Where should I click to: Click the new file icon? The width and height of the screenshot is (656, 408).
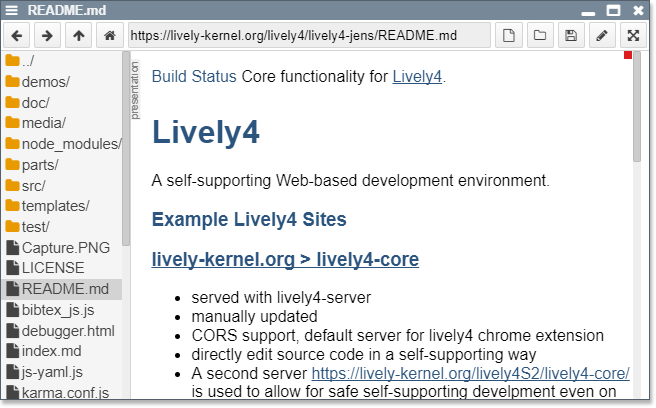point(509,35)
